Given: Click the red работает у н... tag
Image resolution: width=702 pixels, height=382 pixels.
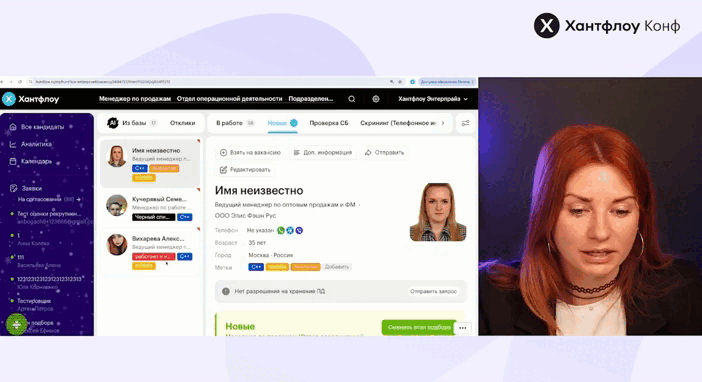Looking at the screenshot, I should click(x=153, y=257).
